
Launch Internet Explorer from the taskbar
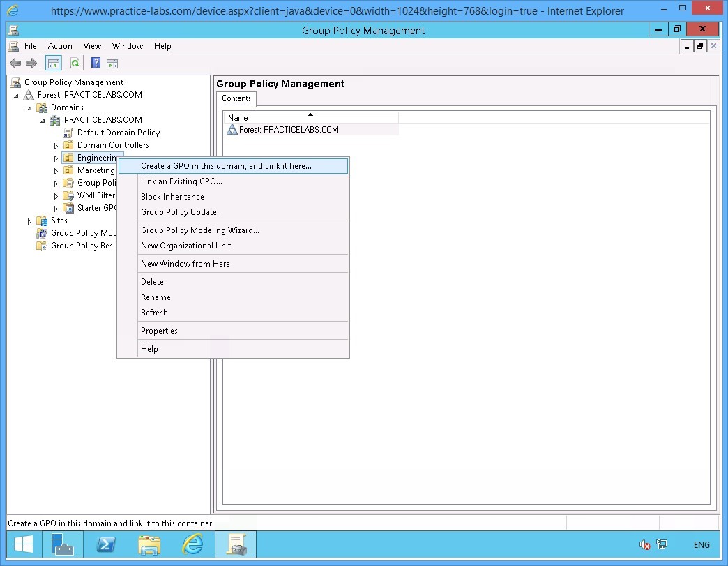coord(192,544)
